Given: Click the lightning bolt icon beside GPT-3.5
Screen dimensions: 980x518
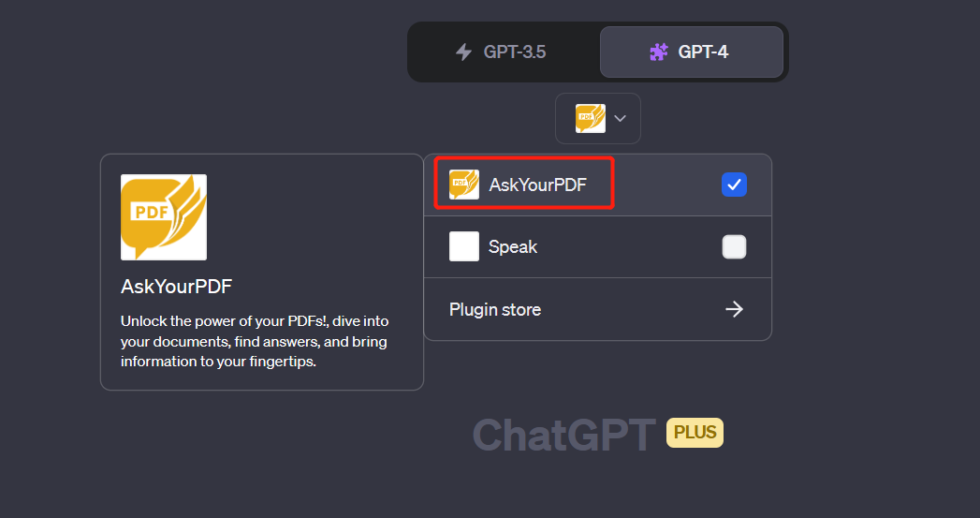Looking at the screenshot, I should click(463, 52).
